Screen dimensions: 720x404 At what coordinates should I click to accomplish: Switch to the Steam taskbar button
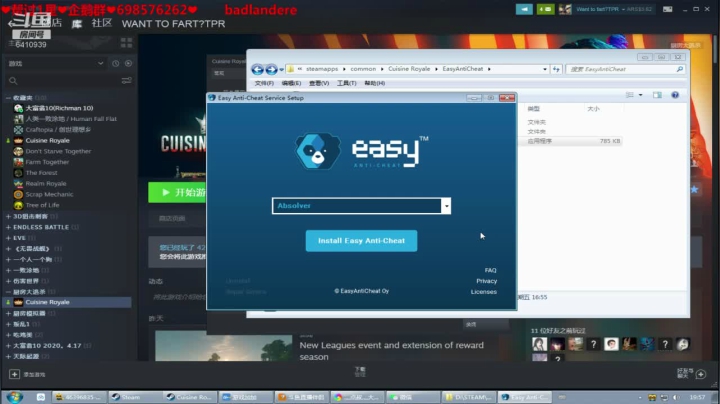pos(135,397)
